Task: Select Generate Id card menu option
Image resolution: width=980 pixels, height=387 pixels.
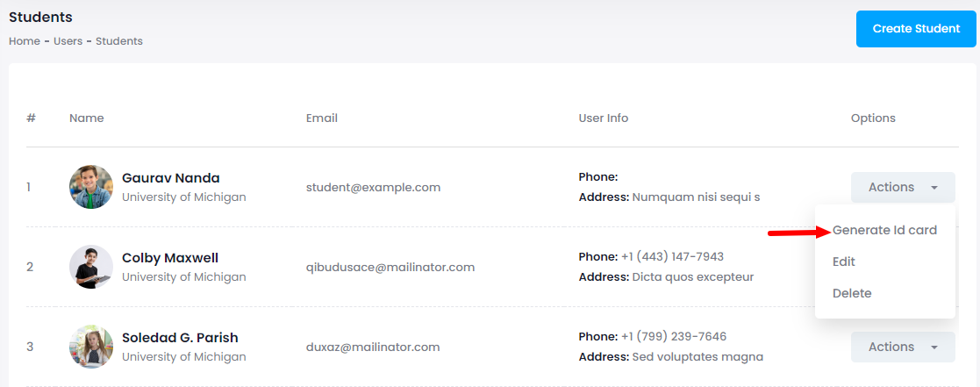Action: pyautogui.click(x=884, y=231)
